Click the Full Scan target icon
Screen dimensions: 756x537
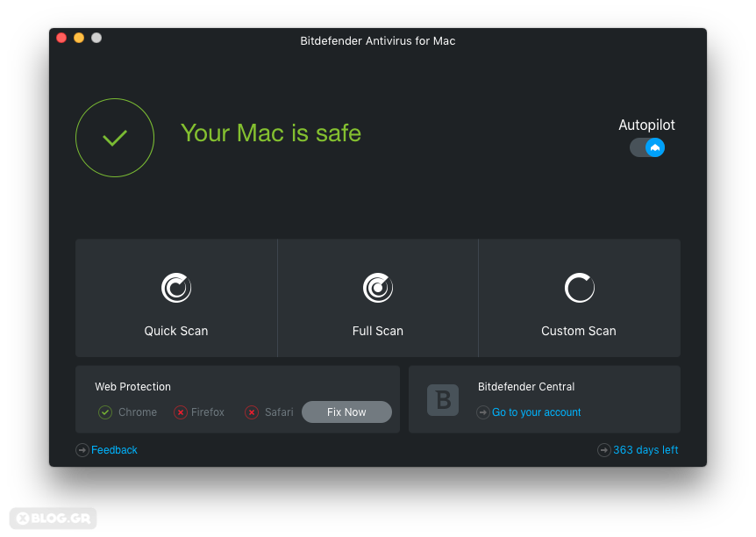tap(378, 288)
